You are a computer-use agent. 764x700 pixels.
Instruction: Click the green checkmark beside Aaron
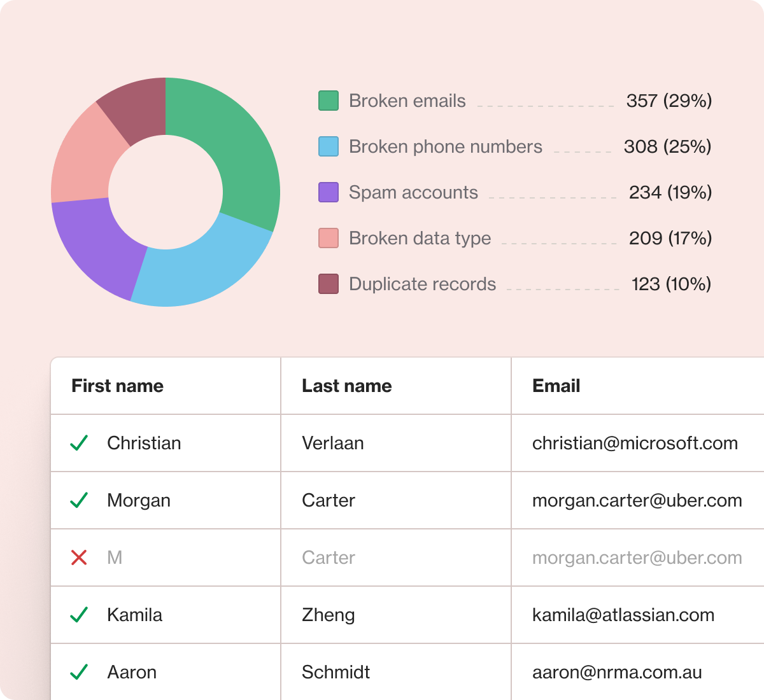click(79, 672)
